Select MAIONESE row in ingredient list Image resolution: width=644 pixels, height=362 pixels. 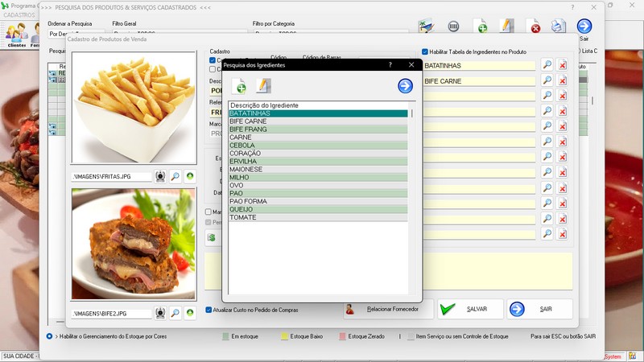click(318, 170)
